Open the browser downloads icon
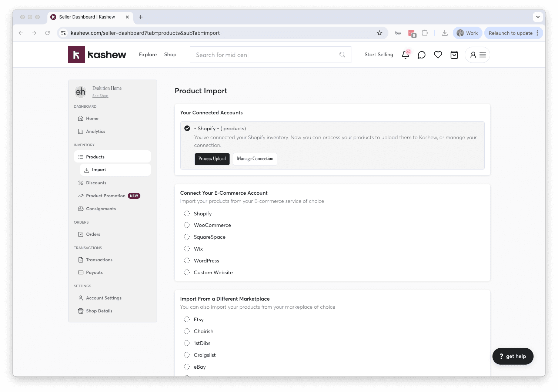558x392 pixels. (x=445, y=33)
